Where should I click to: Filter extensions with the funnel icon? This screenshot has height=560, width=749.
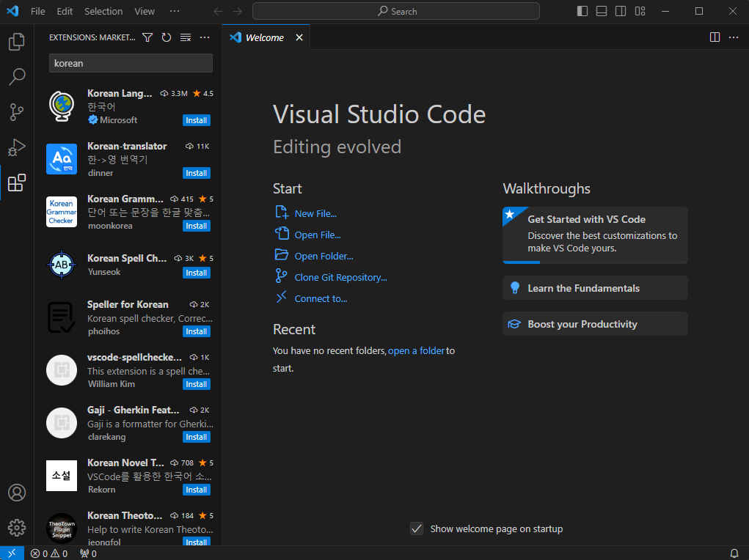pyautogui.click(x=147, y=37)
